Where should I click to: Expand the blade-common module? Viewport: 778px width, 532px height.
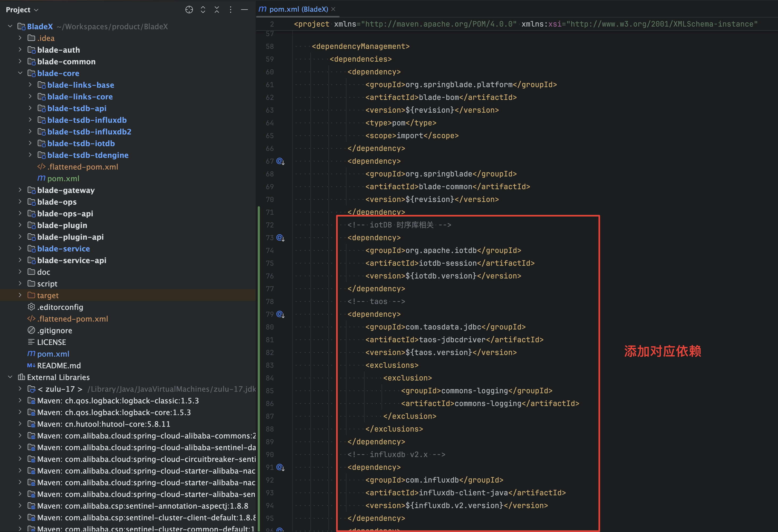20,61
